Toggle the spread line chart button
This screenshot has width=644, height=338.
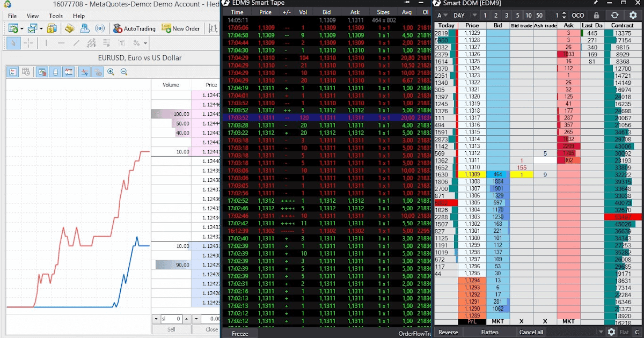pyautogui.click(x=84, y=71)
